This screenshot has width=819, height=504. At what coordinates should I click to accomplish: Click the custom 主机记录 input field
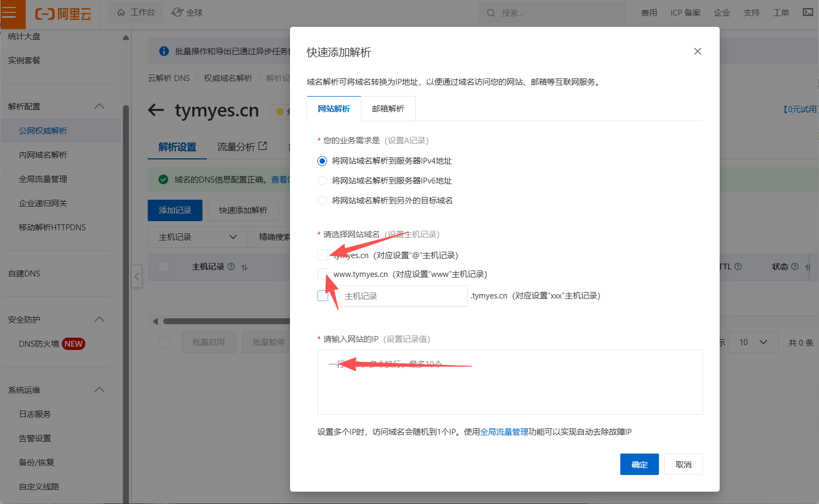click(402, 296)
